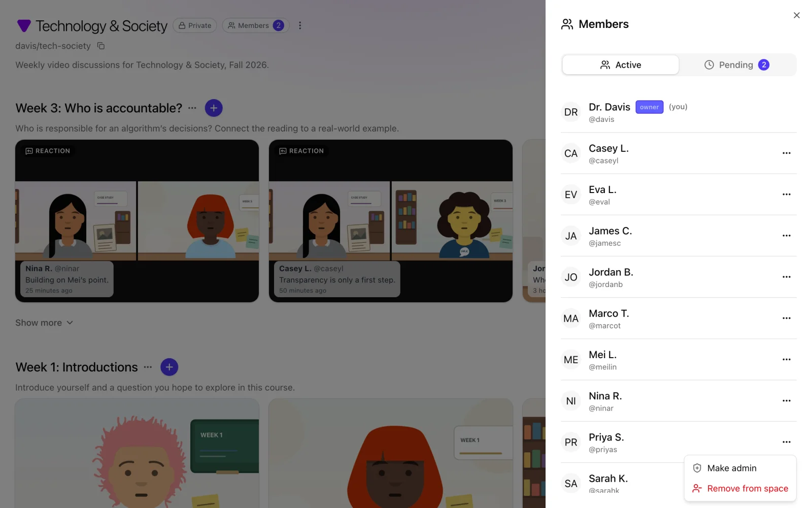Click Sarah K. member name
Screen dimensions: 812x508
[x=608, y=479]
